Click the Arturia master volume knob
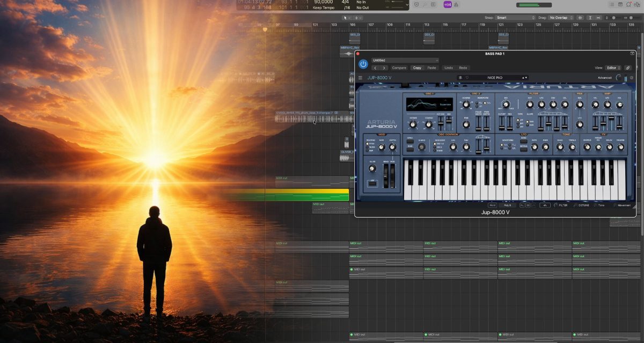This screenshot has height=343, width=644. coord(619,78)
